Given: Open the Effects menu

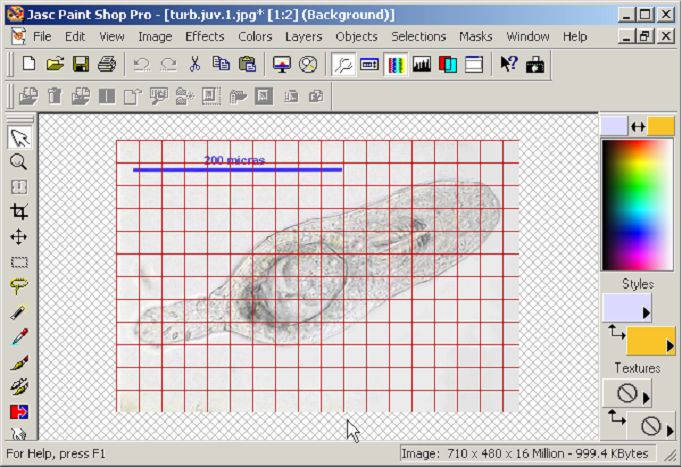Looking at the screenshot, I should pyautogui.click(x=205, y=36).
